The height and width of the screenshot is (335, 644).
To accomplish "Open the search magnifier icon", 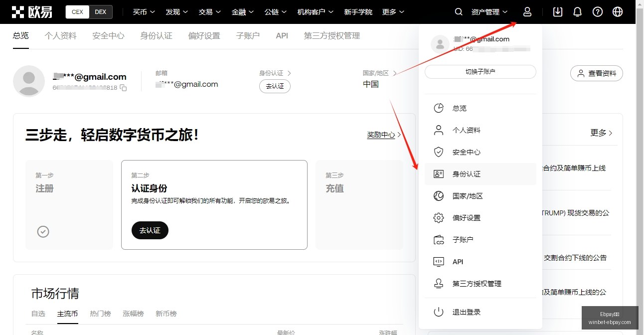I will click(x=459, y=12).
